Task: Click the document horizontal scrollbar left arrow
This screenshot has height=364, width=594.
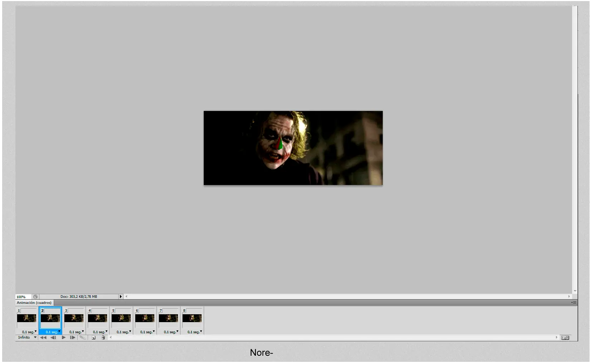Action: pyautogui.click(x=126, y=297)
